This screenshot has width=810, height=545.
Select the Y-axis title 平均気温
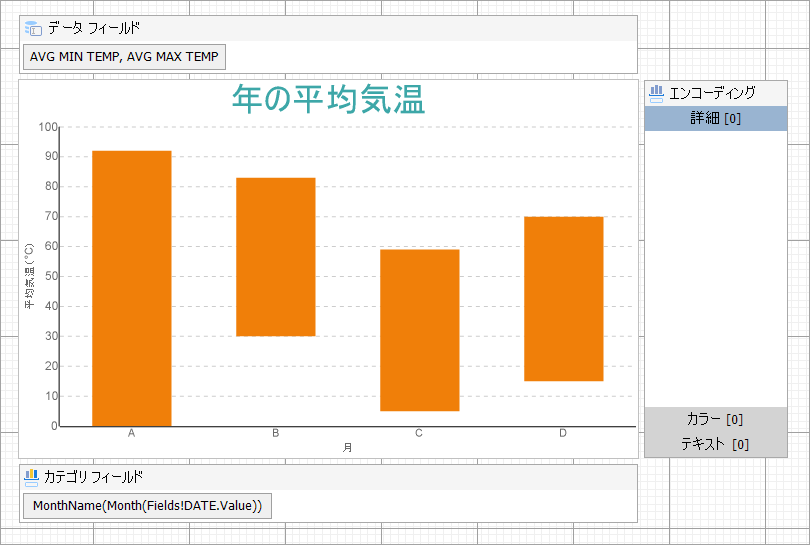click(x=30, y=275)
